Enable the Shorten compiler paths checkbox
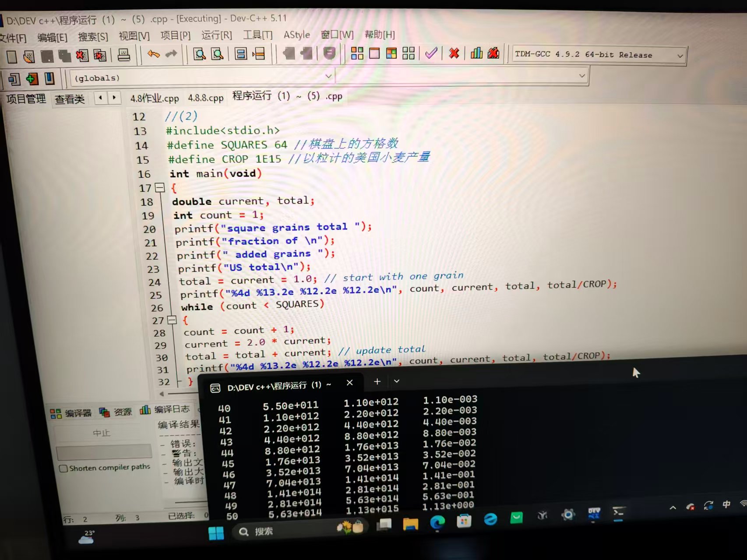Image resolution: width=747 pixels, height=560 pixels. point(64,467)
